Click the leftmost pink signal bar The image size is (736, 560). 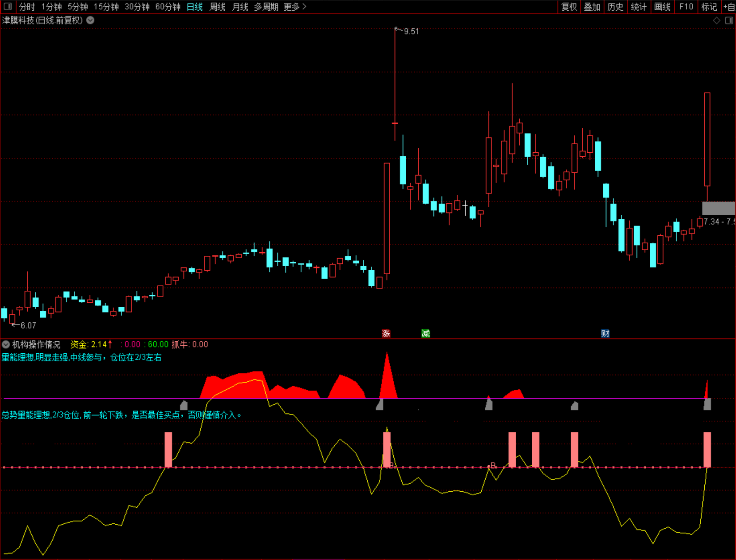pyautogui.click(x=168, y=450)
